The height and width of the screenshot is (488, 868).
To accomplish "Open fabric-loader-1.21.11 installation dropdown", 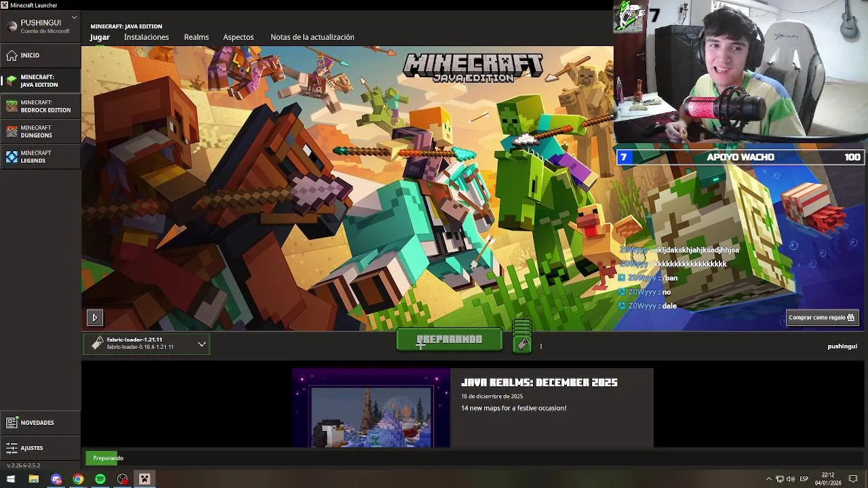I will pyautogui.click(x=146, y=344).
